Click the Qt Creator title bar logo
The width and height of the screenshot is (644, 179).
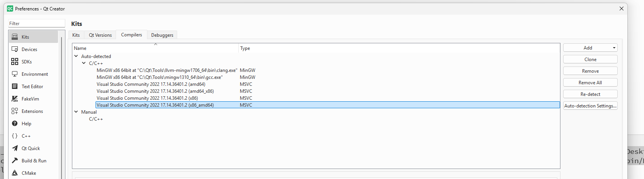tap(10, 9)
